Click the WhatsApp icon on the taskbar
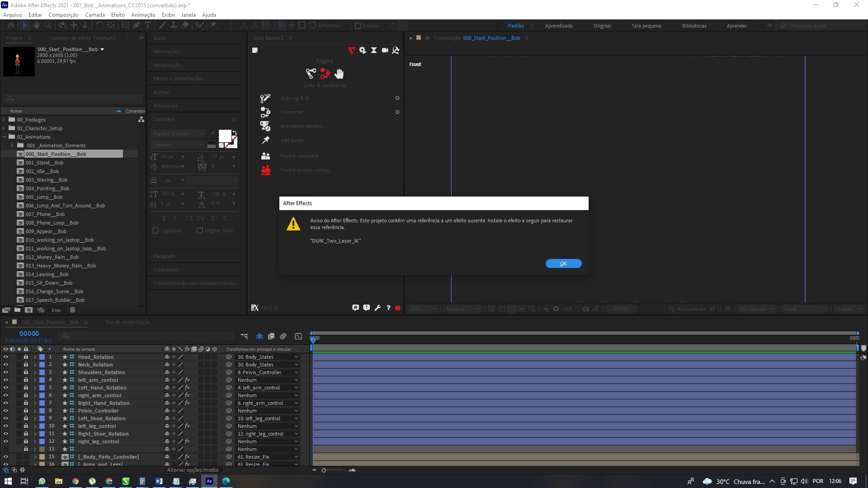Viewport: 868px width, 488px height. (42, 481)
